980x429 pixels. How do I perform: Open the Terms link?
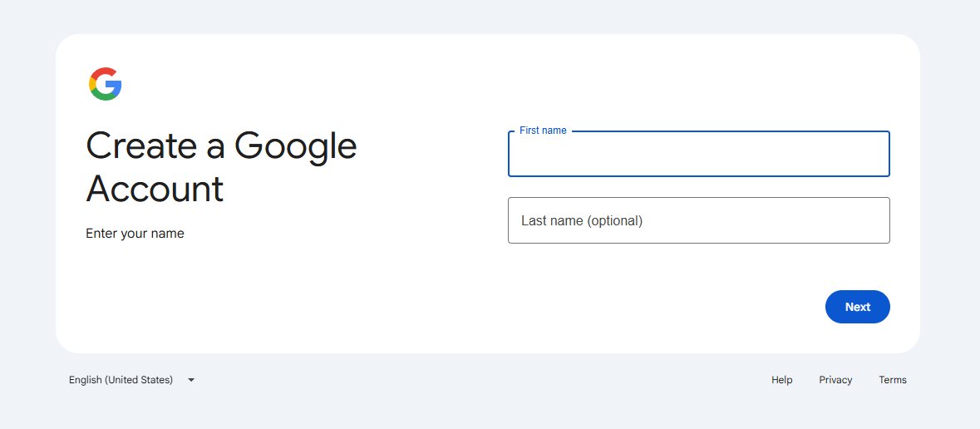893,380
